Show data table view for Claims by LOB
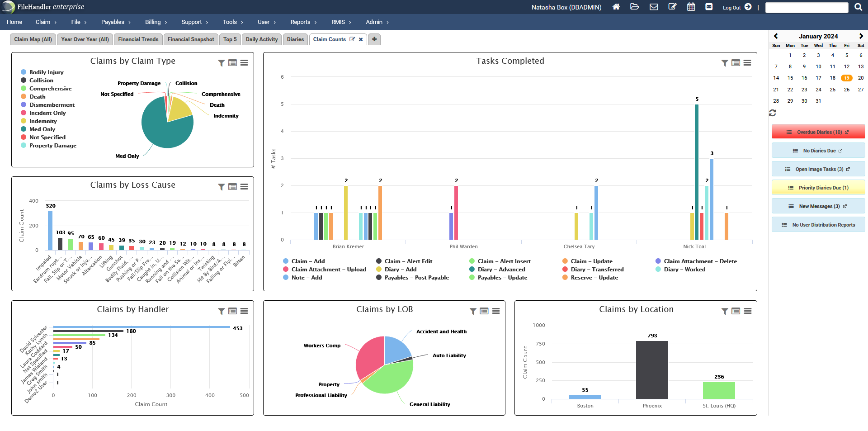The image size is (868, 431). (484, 311)
